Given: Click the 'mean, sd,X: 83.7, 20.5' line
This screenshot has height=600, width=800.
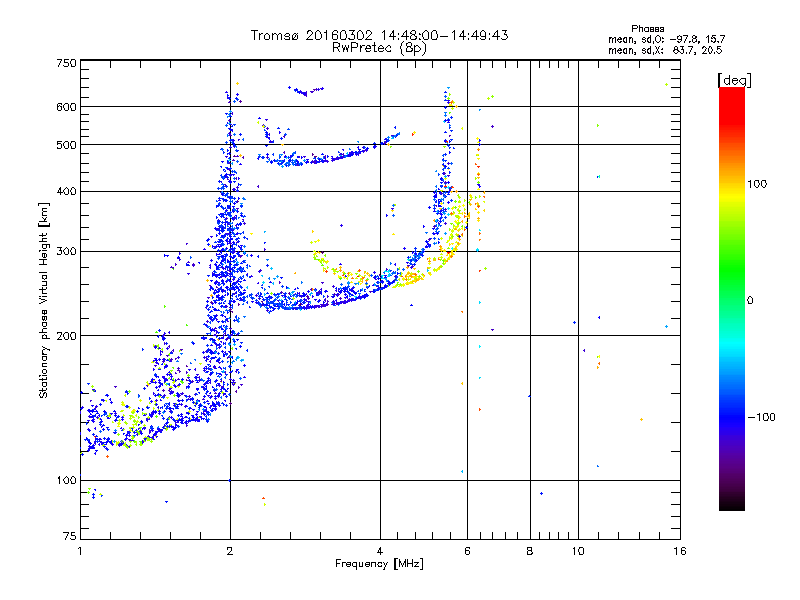Looking at the screenshot, I should tap(665, 50).
